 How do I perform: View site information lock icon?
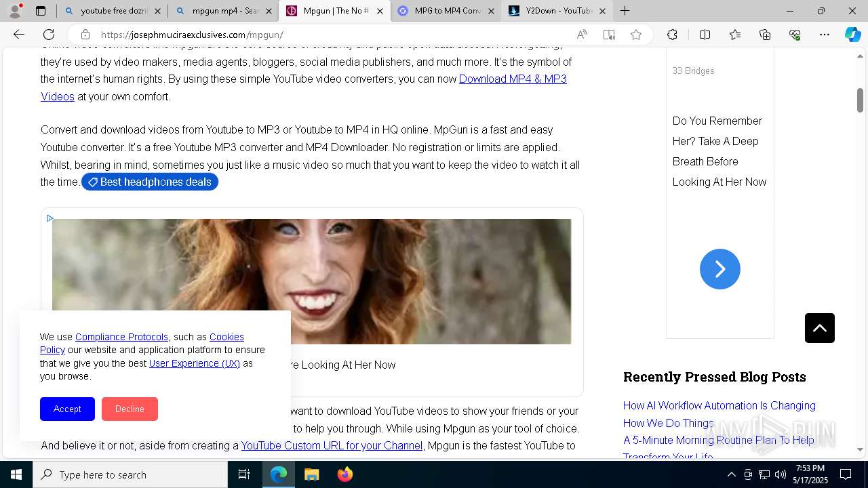point(85,35)
